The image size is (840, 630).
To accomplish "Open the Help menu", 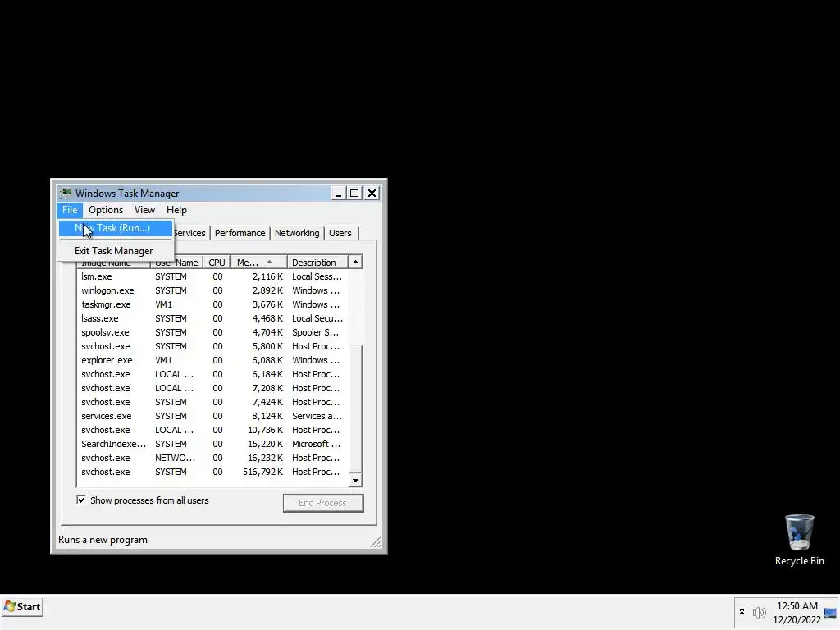I will click(x=176, y=210).
